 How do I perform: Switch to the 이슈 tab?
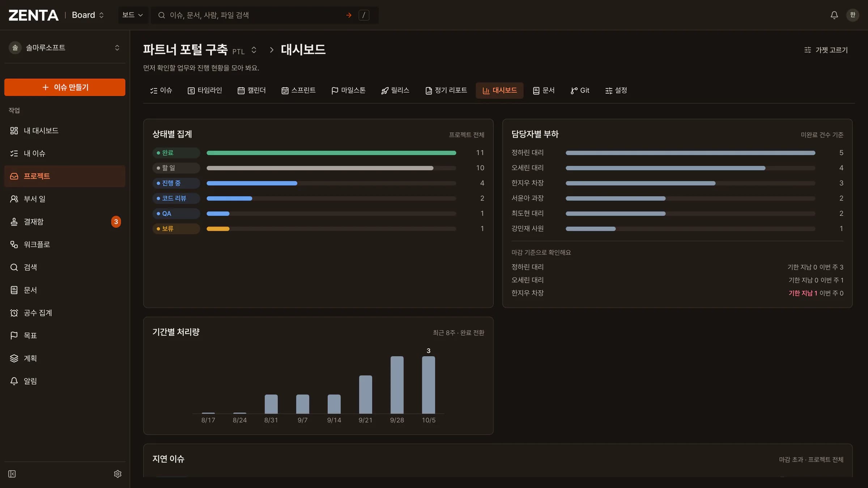[161, 90]
